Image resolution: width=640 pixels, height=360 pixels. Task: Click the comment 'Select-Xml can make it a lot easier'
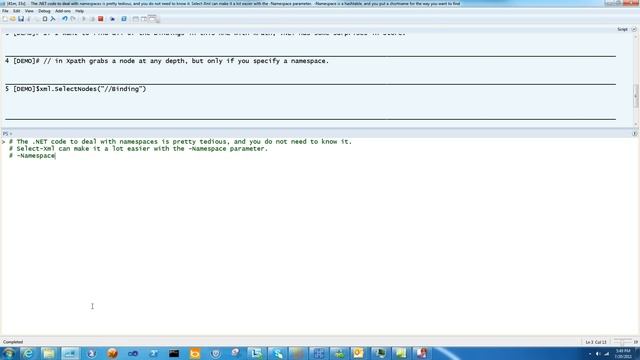138,149
